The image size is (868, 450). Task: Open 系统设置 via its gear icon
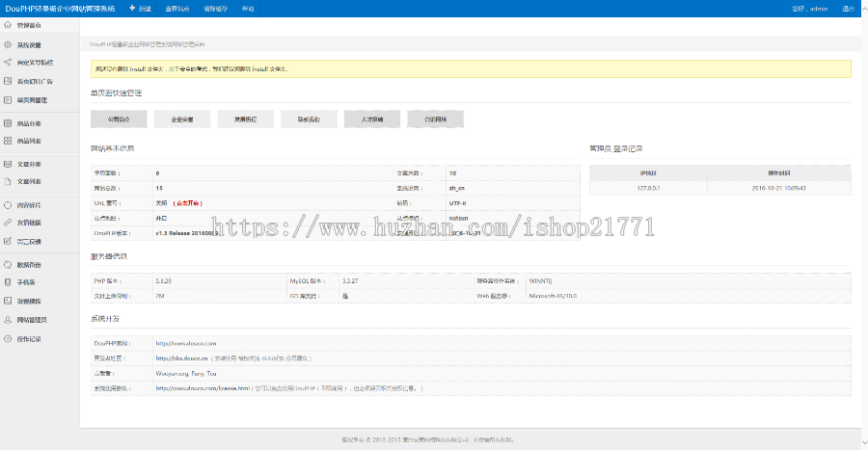[9, 45]
